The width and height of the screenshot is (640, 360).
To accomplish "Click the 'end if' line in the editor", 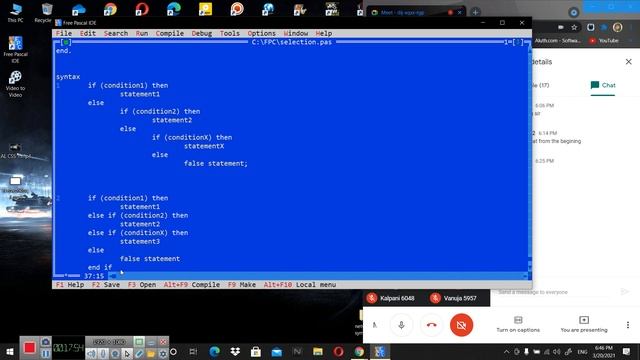I will click(100, 267).
